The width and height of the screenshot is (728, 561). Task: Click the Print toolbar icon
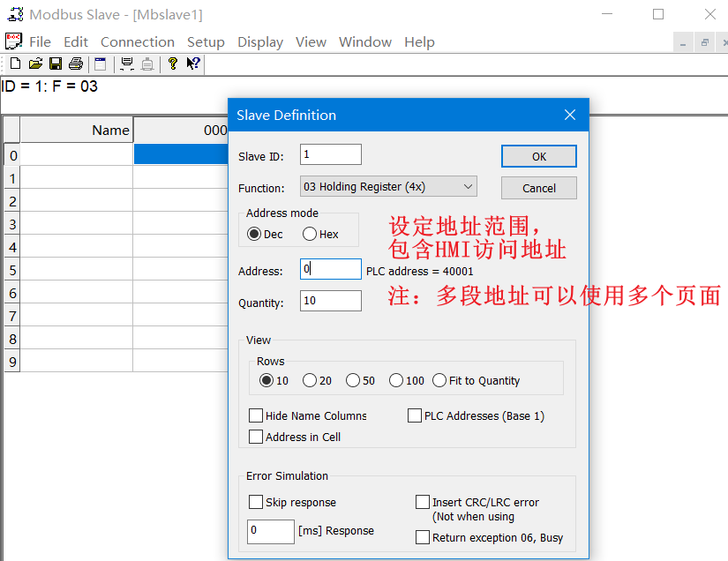(76, 64)
